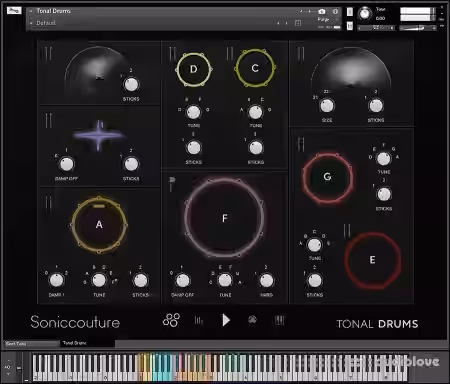Open the Purge dropdown menu

324,19
